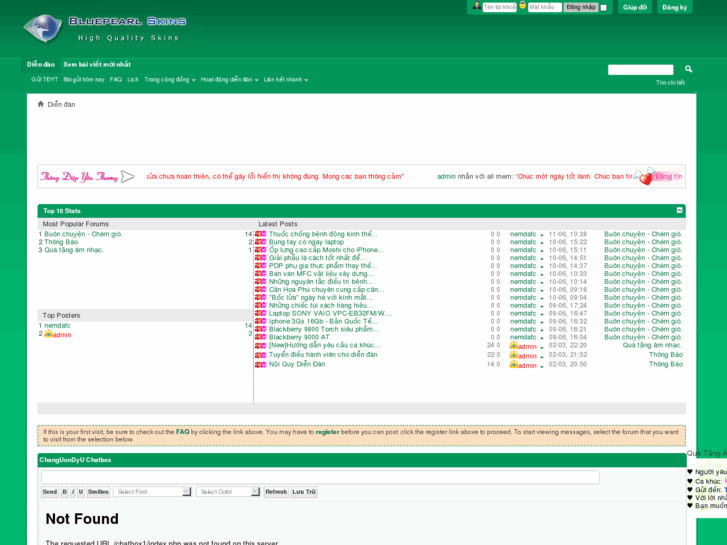Click the BluePearl Skins globe logo
The height and width of the screenshot is (545, 727).
point(42,28)
